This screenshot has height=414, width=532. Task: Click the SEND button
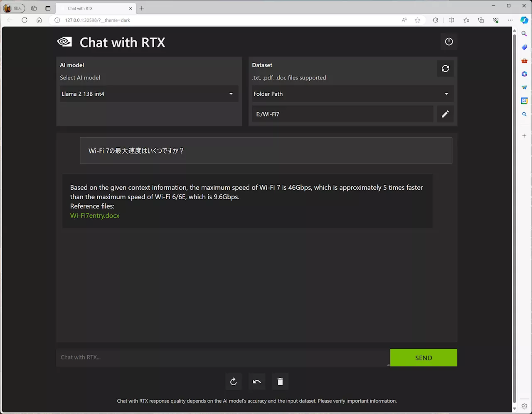click(424, 358)
